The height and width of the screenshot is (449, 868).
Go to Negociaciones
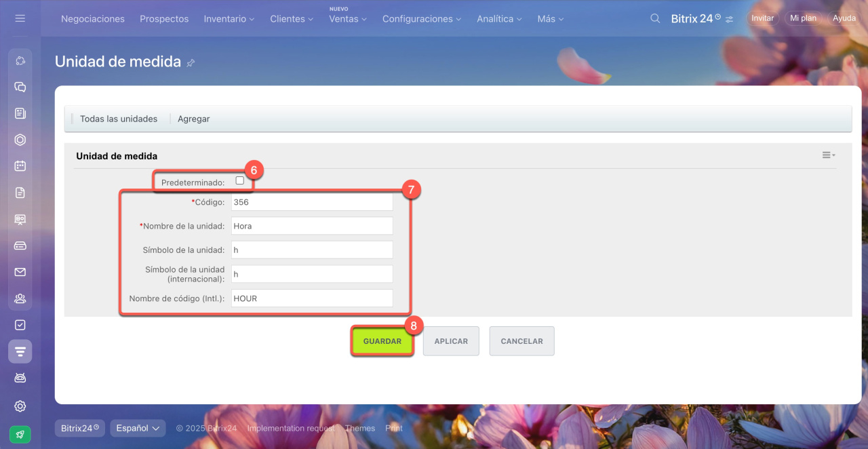(x=93, y=19)
